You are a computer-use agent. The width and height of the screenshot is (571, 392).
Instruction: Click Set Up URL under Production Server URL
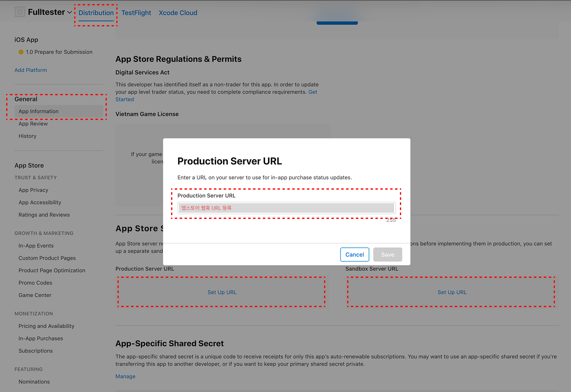click(x=222, y=292)
